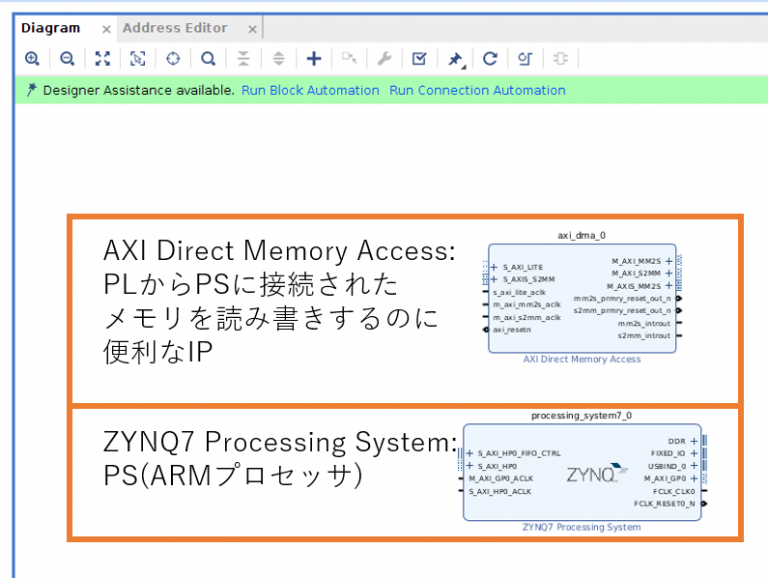This screenshot has width=768, height=578.
Task: Open the Search magnifier icon
Action: [208, 59]
